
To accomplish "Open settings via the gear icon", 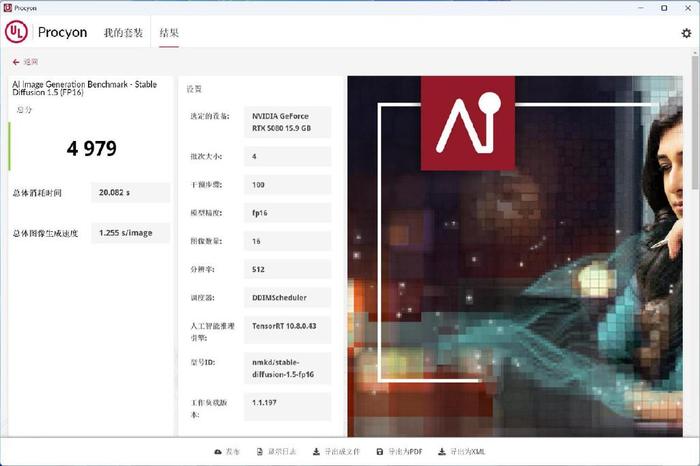I will (x=686, y=33).
